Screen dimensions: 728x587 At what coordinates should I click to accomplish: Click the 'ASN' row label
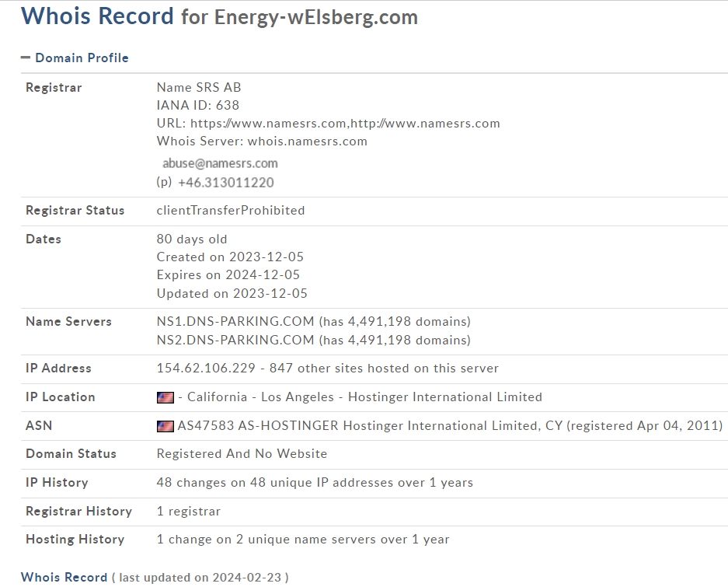point(39,426)
